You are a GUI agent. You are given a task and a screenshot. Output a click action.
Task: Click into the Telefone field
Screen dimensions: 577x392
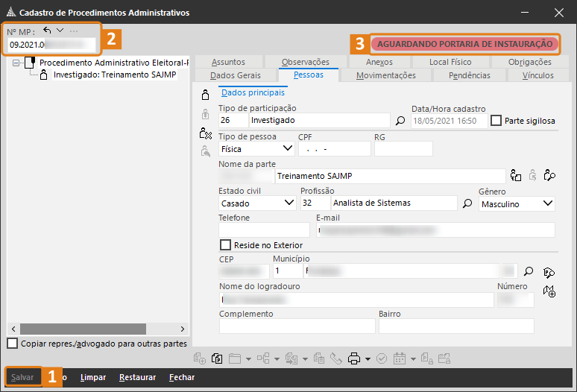[x=264, y=230]
